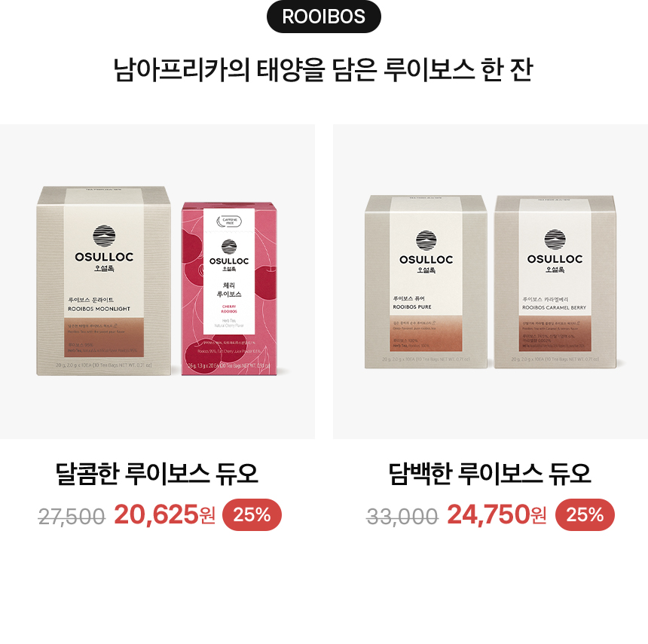Screen dimensions: 648x644
Task: Open the 달콤한 루이보스 듀오 product title
Action: [x=157, y=473]
